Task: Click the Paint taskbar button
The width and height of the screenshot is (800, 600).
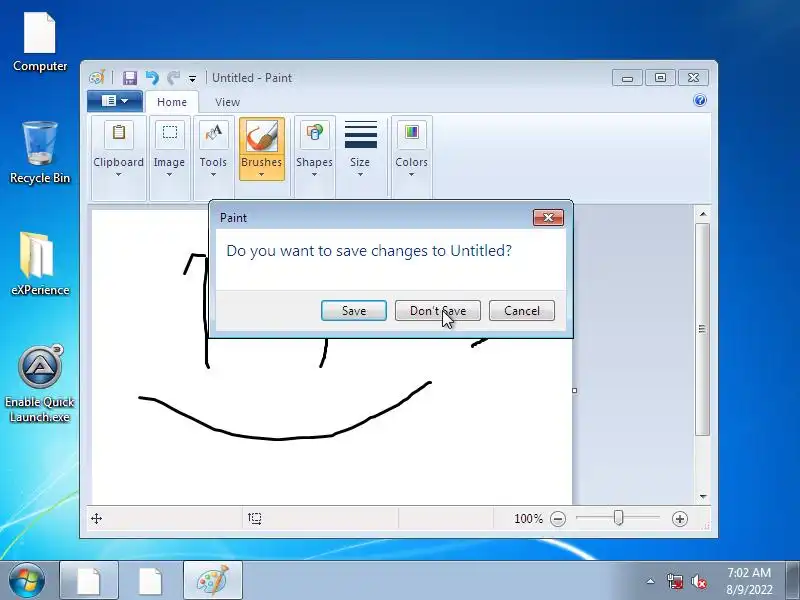Action: coord(213,581)
